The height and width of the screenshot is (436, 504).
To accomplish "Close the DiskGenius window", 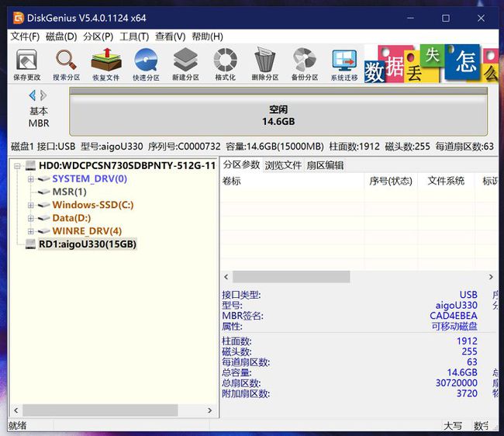I will (481, 18).
